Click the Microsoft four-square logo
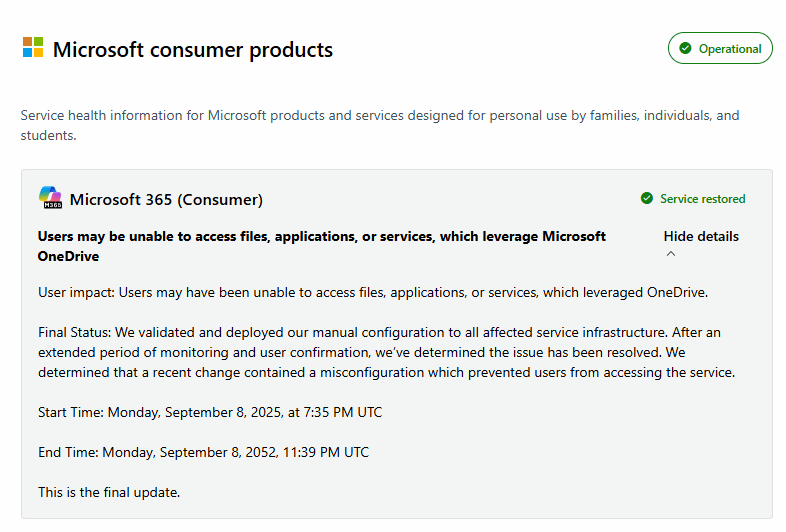 33,48
